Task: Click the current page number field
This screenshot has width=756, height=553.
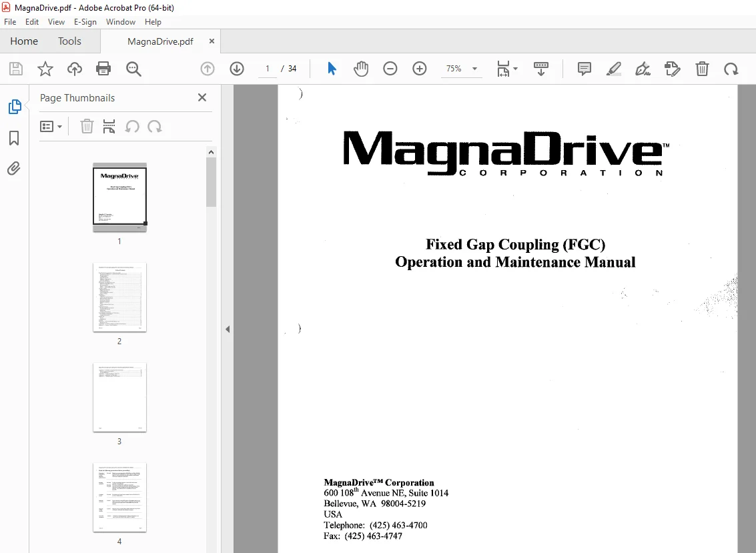Action: [x=268, y=69]
